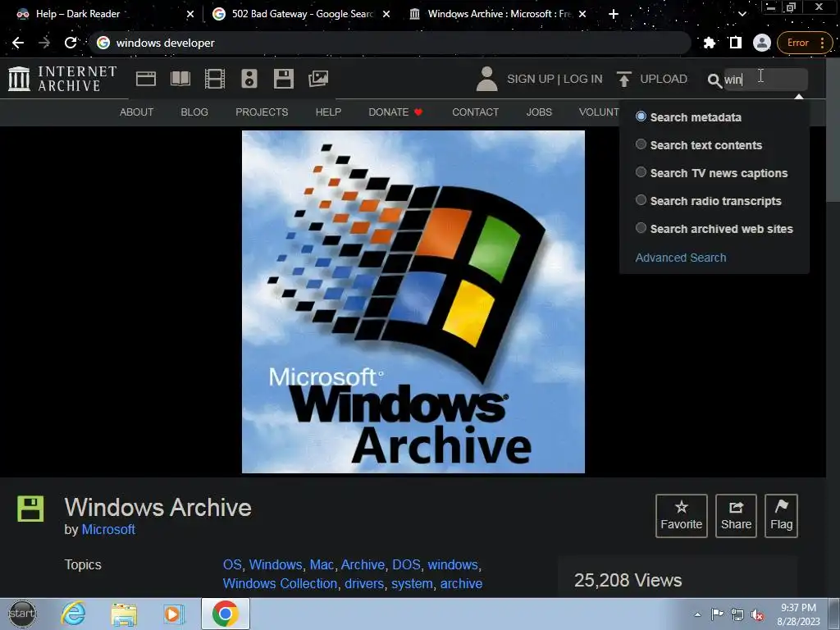Image resolution: width=840 pixels, height=630 pixels.
Task: Click the page vertical scrollbar thumb
Action: pyautogui.click(x=833, y=130)
